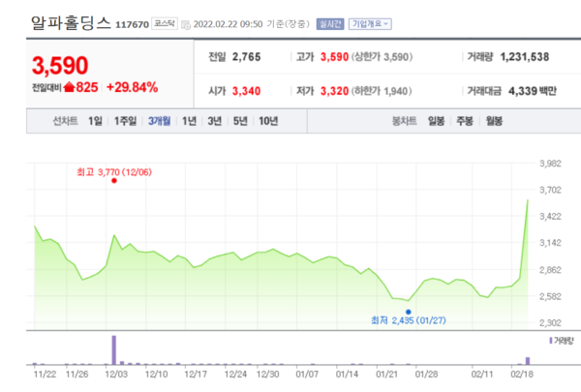581x392 pixels.
Task: Click the red up-arrow change 825
Action: coord(80,87)
